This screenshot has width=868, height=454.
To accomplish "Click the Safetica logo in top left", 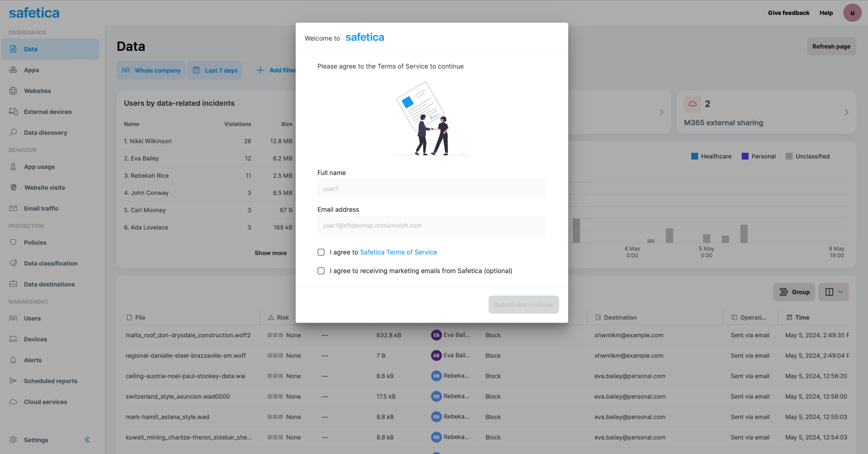I will click(x=34, y=13).
